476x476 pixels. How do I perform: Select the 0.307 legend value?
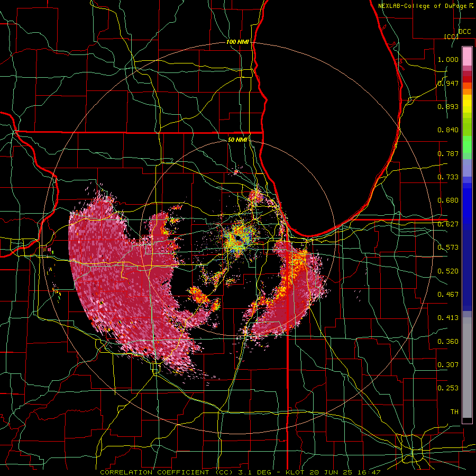coord(448,365)
